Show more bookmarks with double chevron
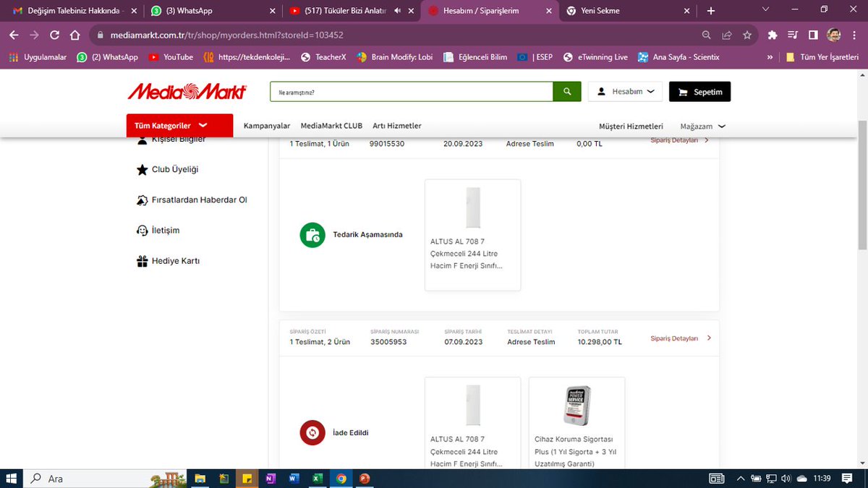The image size is (868, 488). [770, 57]
